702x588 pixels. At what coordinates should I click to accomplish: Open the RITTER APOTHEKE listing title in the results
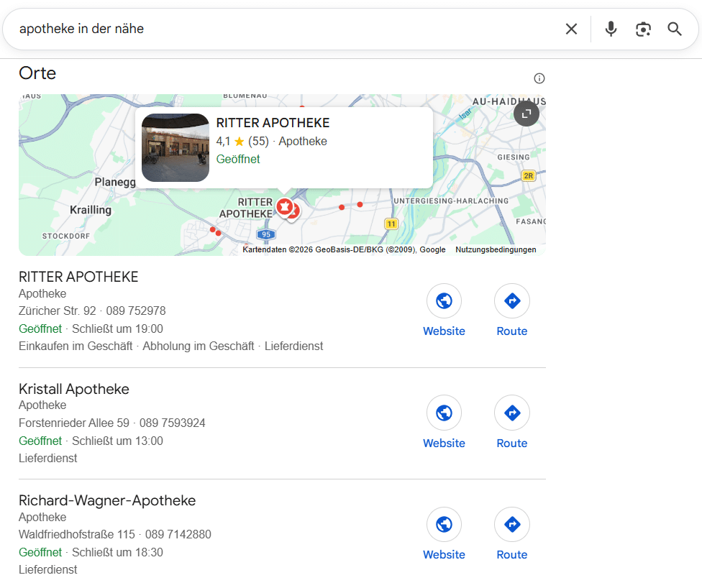pos(78,277)
